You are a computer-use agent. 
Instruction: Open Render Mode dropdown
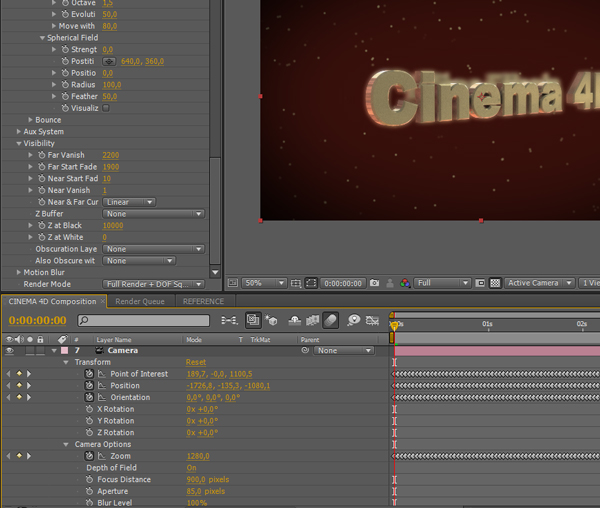(x=154, y=284)
